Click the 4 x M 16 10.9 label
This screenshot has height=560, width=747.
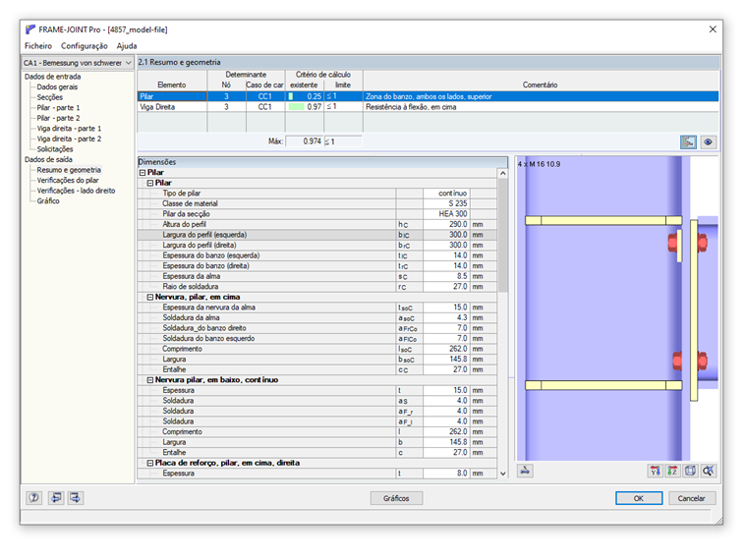coord(539,164)
